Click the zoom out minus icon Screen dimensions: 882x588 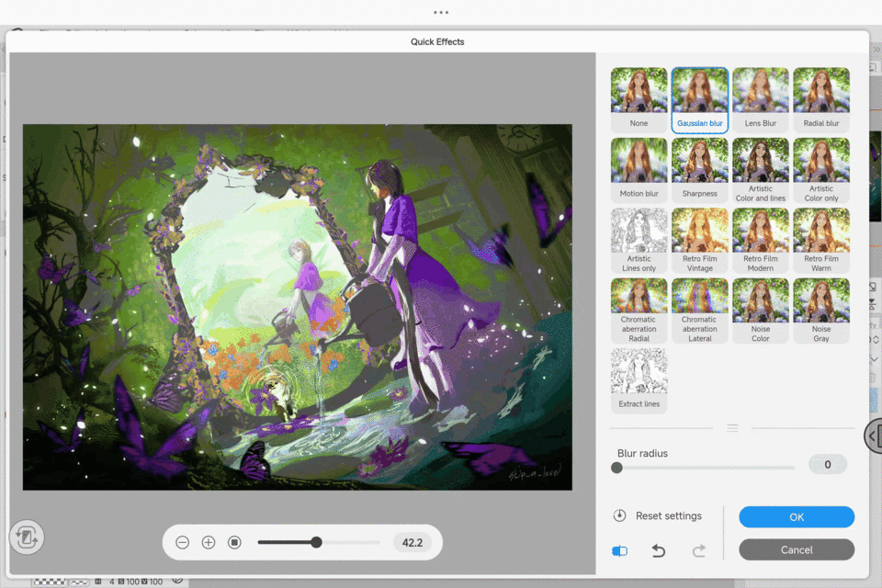[182, 543]
